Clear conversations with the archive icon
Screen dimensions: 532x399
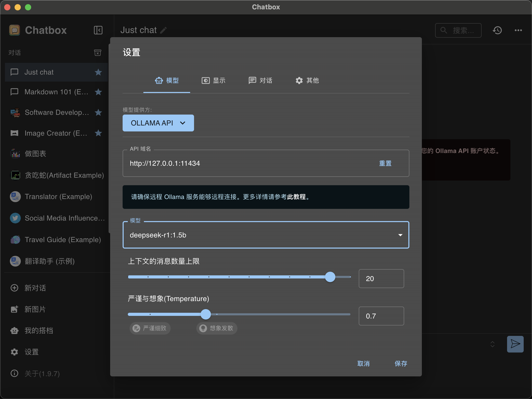(97, 53)
